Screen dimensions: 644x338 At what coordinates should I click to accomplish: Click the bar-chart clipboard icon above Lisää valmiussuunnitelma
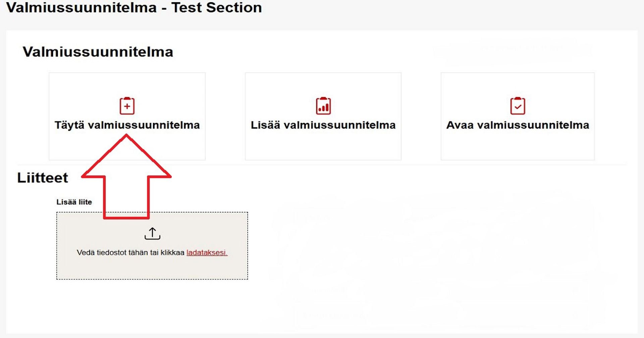pos(323,106)
